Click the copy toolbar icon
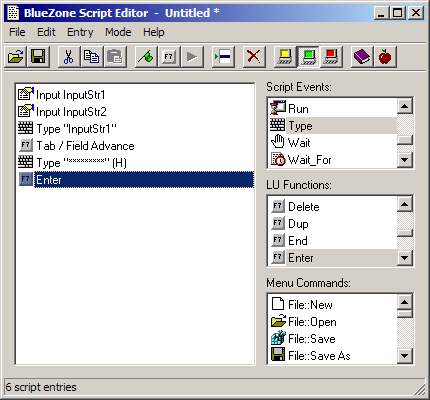Viewport: 430px width, 400px height. pos(92,57)
